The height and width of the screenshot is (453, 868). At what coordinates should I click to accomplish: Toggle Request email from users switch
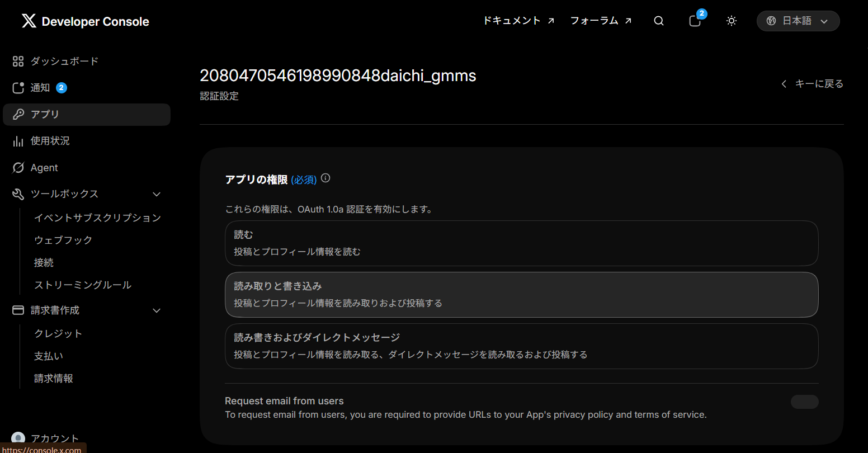click(x=804, y=402)
